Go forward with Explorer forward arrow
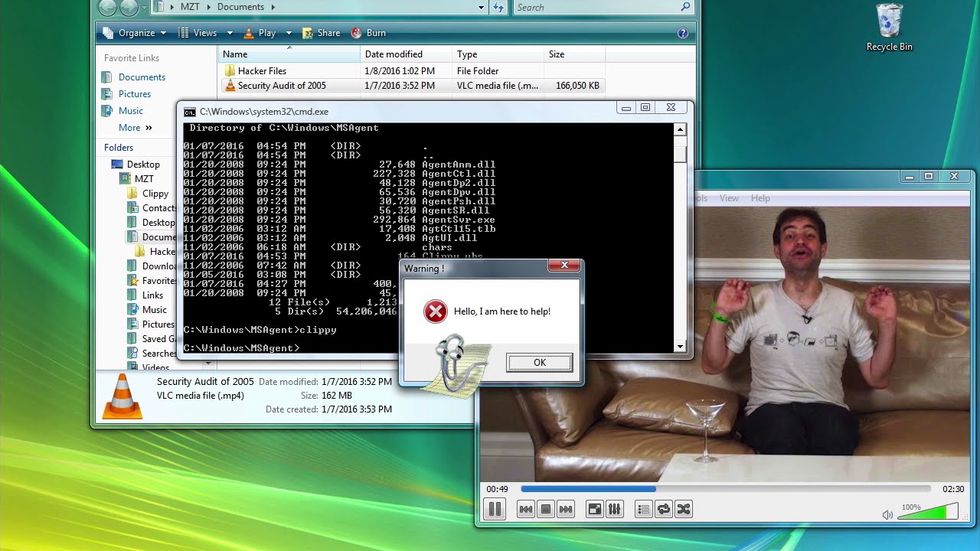The height and width of the screenshot is (551, 980). pyautogui.click(x=128, y=8)
